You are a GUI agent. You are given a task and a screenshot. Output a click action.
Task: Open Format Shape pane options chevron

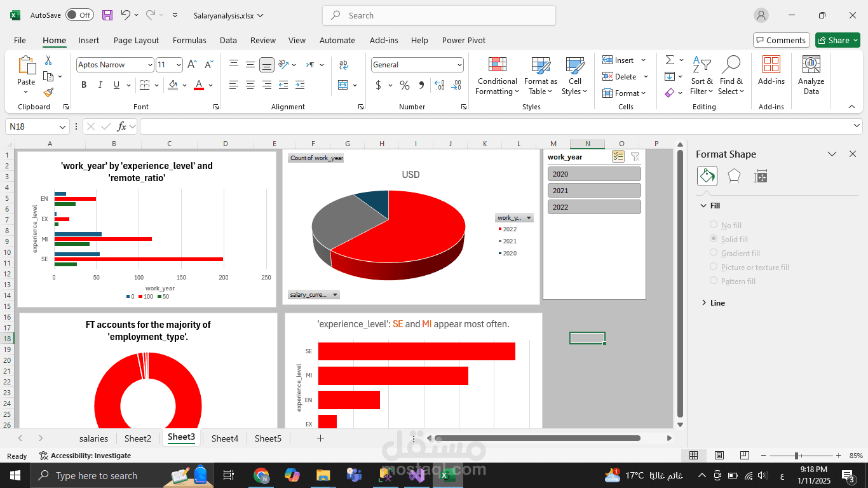coord(832,154)
